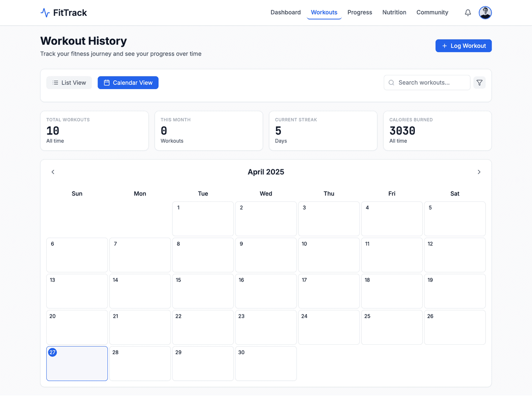Visit the Community page
Screen dimensions: 532x396
(432, 12)
